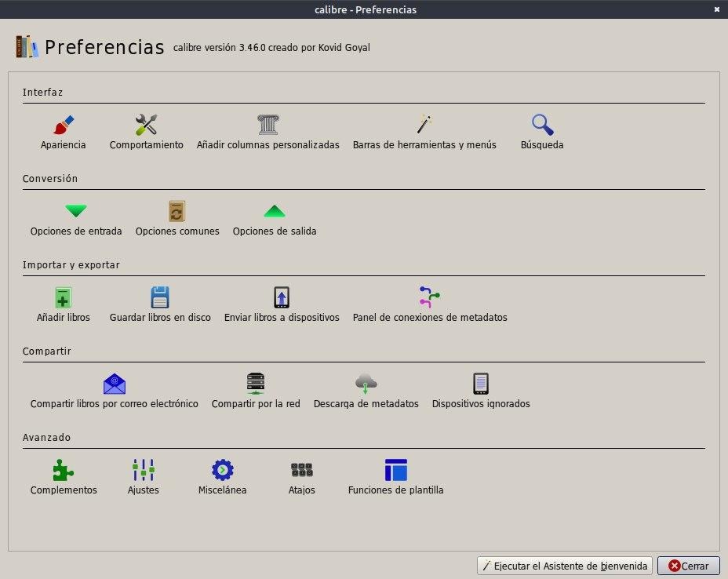Click the "Funciones de plantilla" label
This screenshot has height=579, width=728.
pyautogui.click(x=396, y=490)
